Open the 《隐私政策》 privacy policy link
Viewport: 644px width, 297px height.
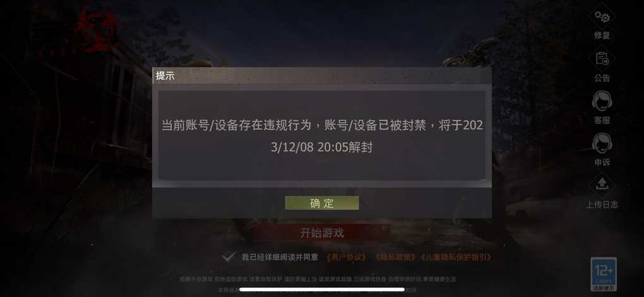pos(395,257)
